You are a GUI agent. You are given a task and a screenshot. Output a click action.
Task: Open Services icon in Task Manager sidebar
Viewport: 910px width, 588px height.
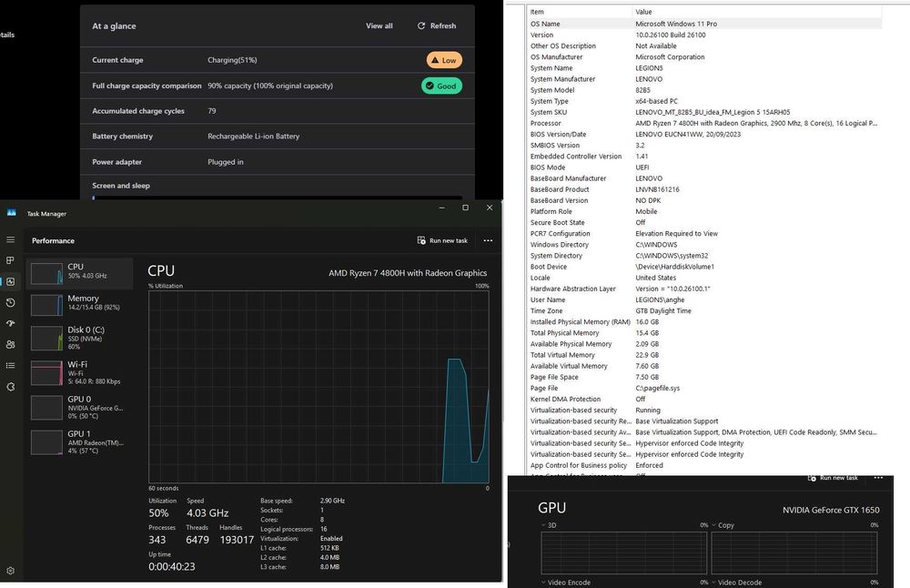(x=10, y=387)
